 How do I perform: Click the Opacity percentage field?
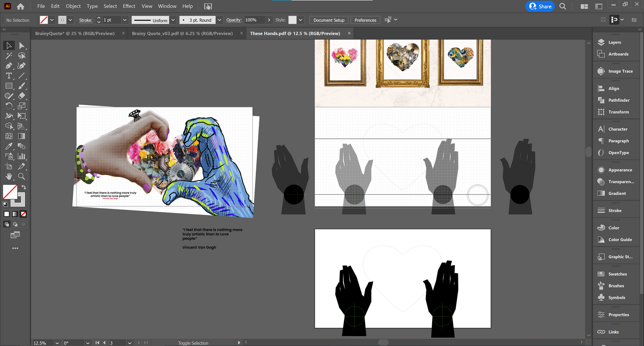(x=254, y=20)
